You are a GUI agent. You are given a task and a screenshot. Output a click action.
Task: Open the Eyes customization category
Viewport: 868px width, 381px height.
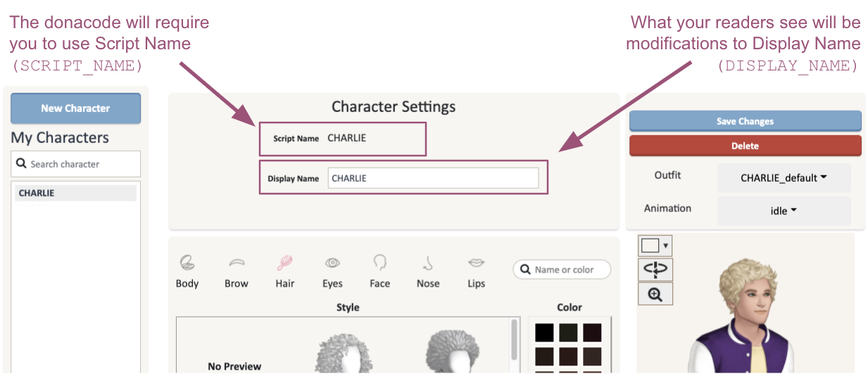point(332,271)
